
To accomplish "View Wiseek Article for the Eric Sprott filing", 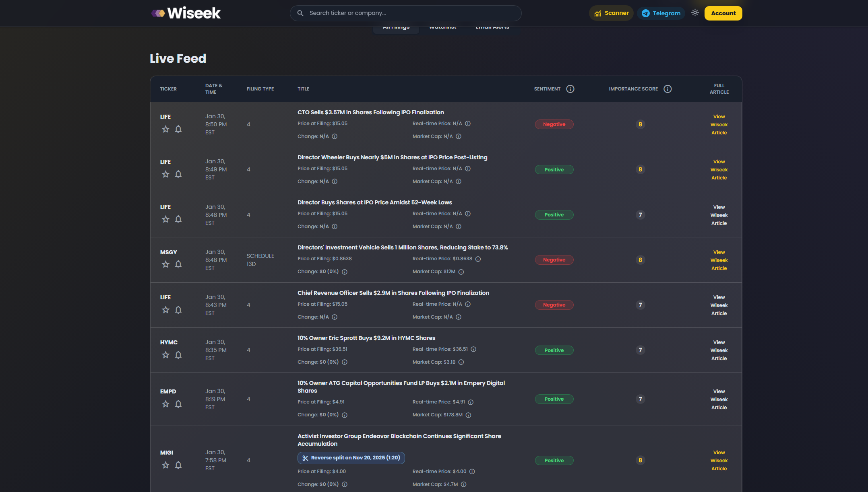I will [719, 350].
